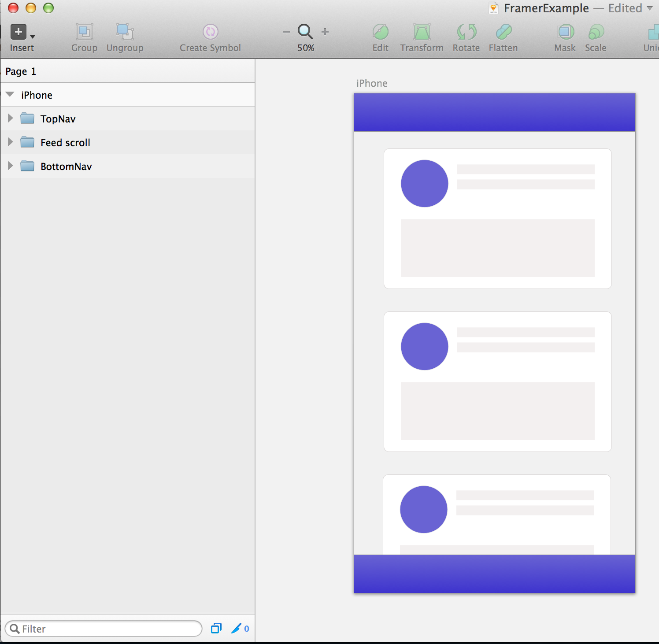This screenshot has height=644, width=659.
Task: Click the Mask toolbar icon
Action: pos(566,32)
